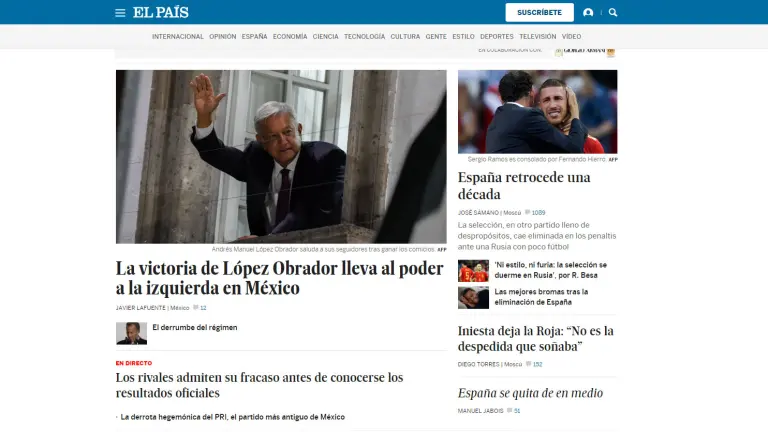Open comments icon on López Obrador article
The image size is (768, 432).
(196, 308)
